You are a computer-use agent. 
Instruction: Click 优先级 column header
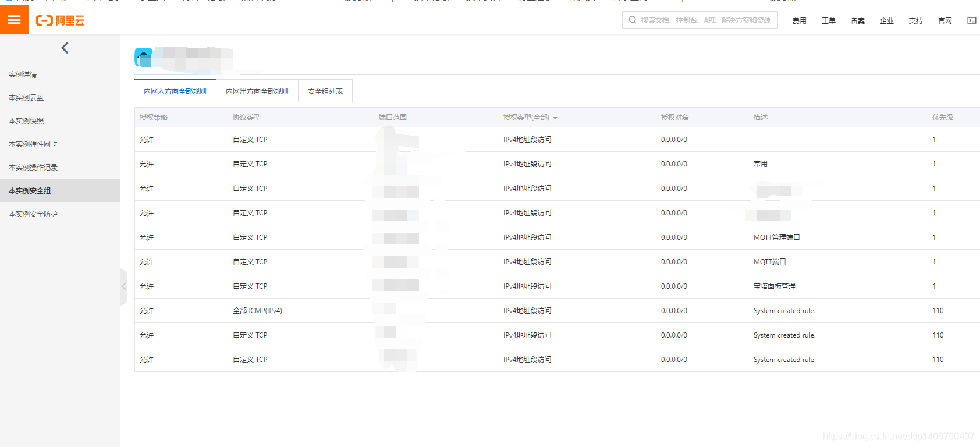click(x=943, y=118)
